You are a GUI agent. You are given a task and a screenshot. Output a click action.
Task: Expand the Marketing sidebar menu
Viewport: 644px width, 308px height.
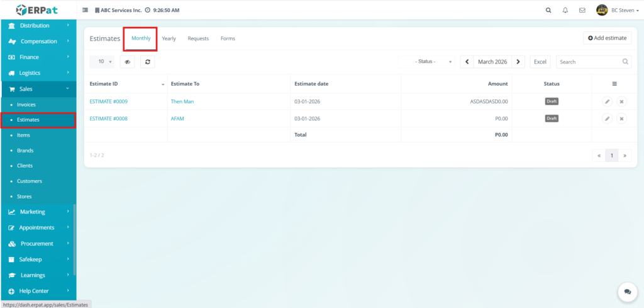pyautogui.click(x=38, y=212)
